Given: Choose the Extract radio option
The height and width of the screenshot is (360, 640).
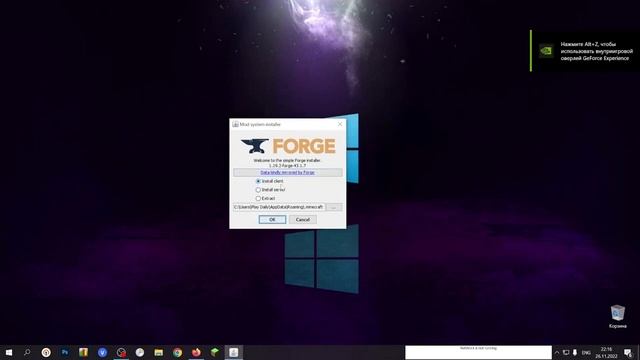Looking at the screenshot, I should (258, 198).
